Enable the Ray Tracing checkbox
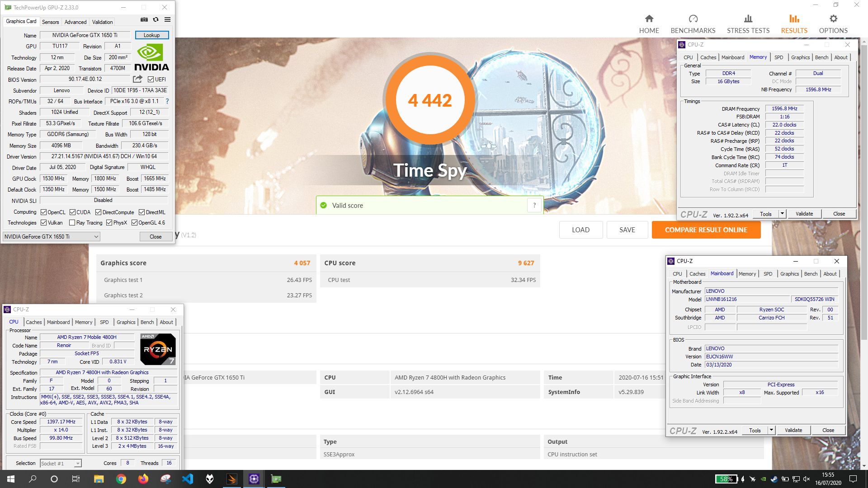868x488 pixels. click(72, 223)
